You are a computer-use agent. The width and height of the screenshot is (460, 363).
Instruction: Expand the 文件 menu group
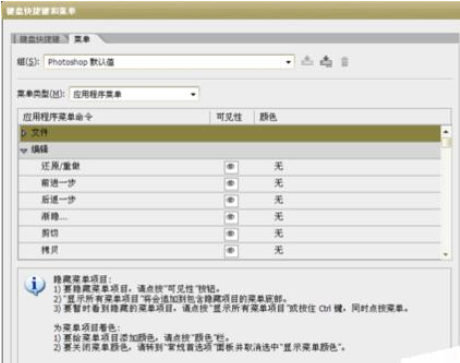point(24,133)
